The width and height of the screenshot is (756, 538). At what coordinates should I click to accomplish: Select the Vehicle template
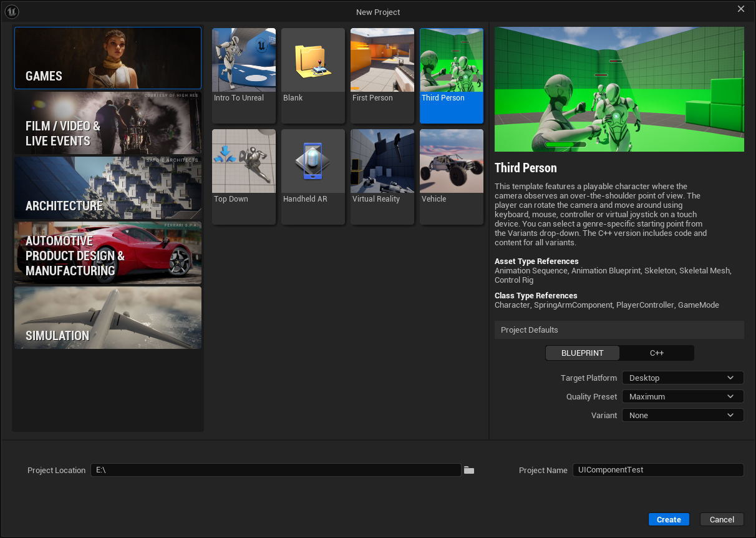coord(452,177)
